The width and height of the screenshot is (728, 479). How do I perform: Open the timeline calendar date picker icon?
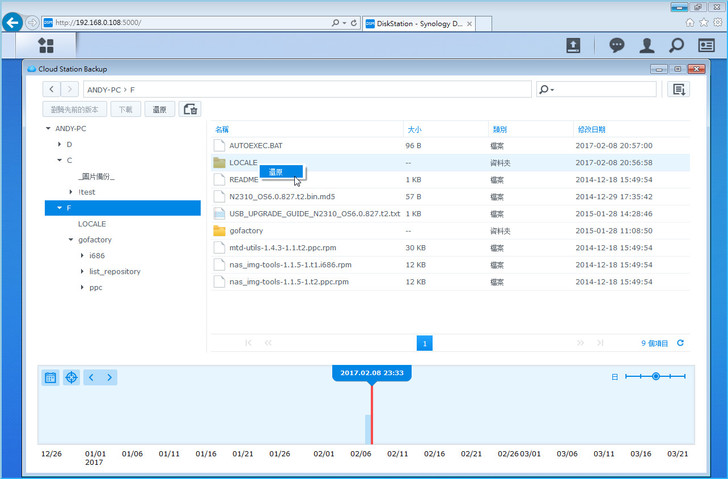point(50,377)
